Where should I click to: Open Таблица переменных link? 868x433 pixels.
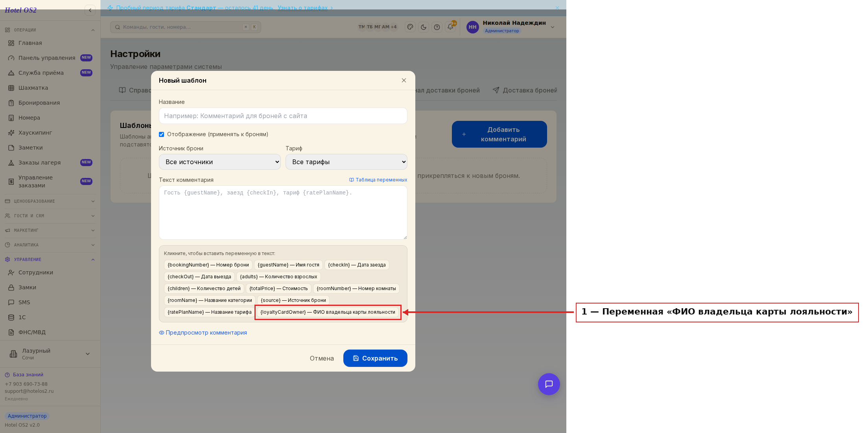pyautogui.click(x=378, y=180)
